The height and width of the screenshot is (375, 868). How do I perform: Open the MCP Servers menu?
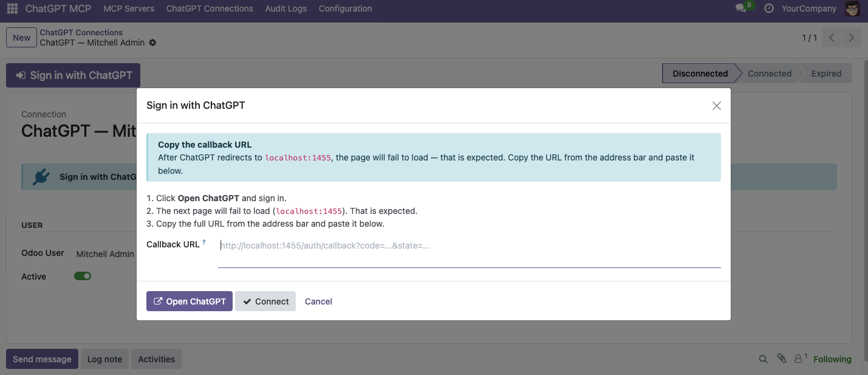[x=129, y=9]
